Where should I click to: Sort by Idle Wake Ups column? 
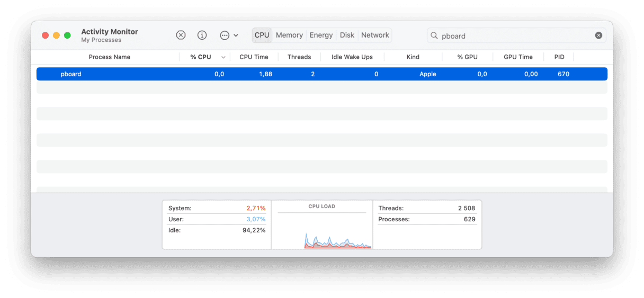tap(352, 57)
